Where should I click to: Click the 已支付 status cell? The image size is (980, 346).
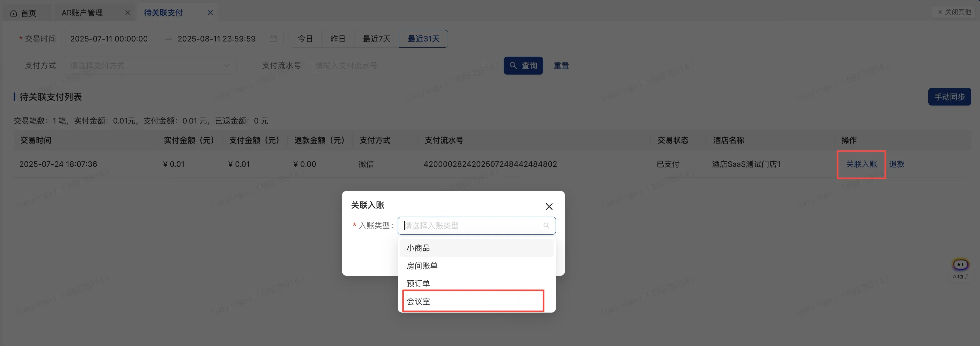pyautogui.click(x=668, y=164)
